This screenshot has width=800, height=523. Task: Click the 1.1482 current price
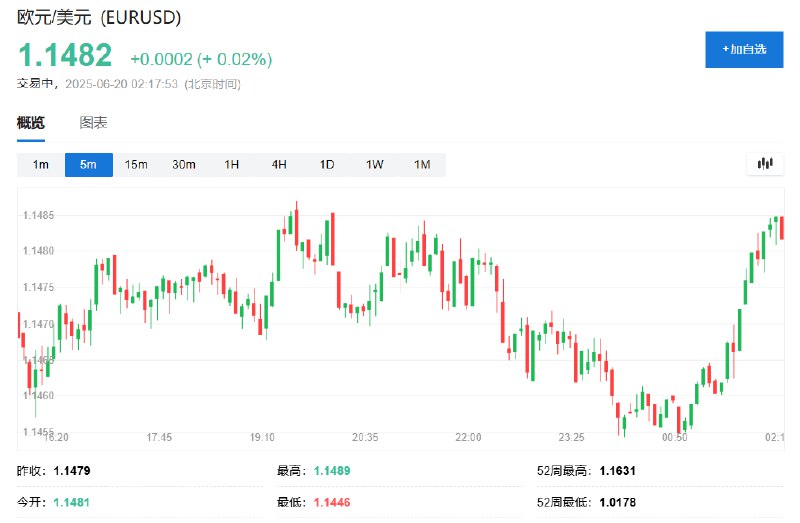[65, 55]
